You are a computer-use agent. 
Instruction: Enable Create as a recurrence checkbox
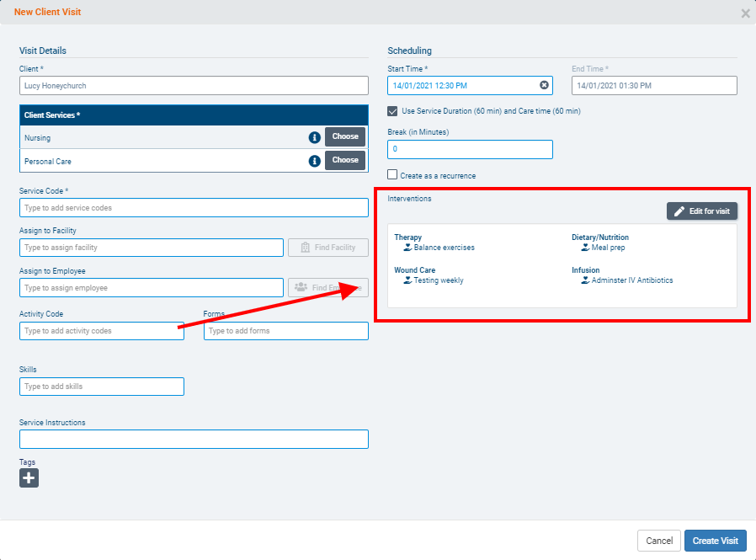pos(393,175)
